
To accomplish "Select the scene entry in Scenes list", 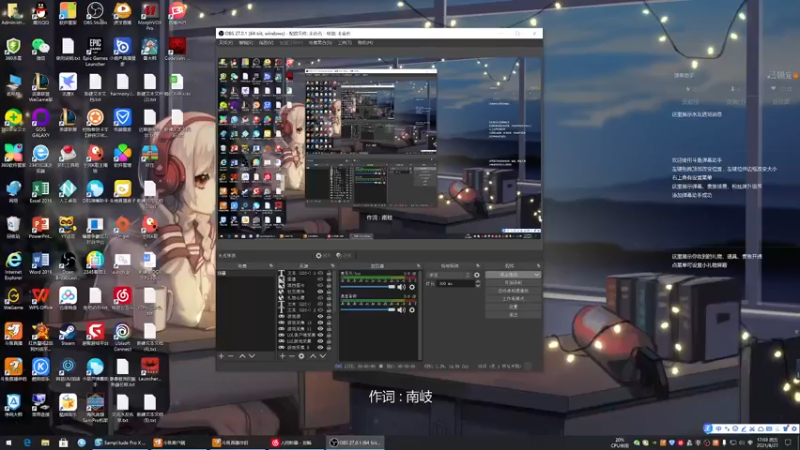I will tap(246, 273).
